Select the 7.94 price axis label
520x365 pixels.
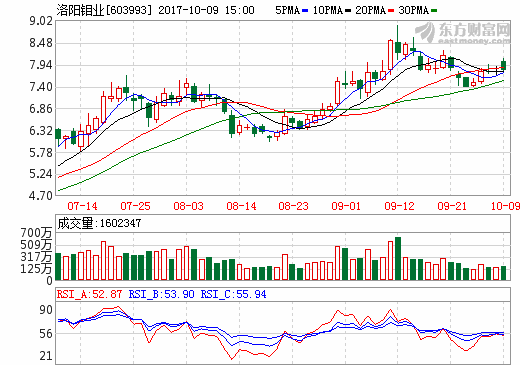[x=41, y=65]
